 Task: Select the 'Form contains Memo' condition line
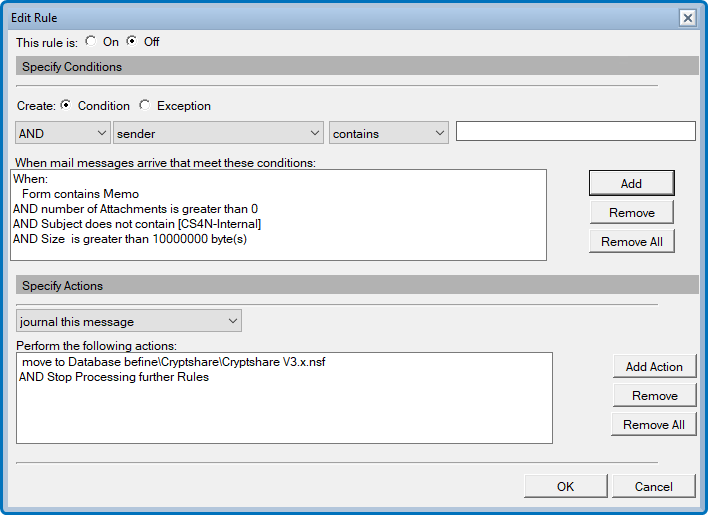coord(80,194)
